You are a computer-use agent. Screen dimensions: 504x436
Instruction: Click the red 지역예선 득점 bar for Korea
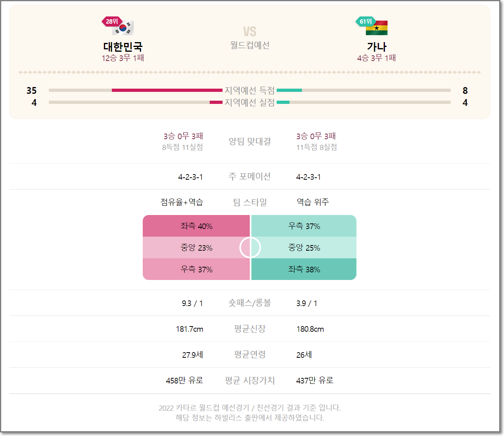coord(167,90)
